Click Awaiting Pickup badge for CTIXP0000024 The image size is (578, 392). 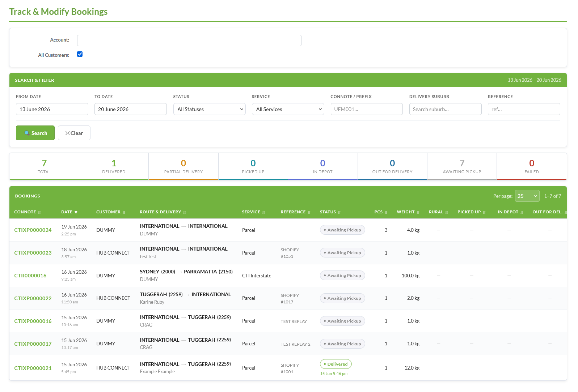[x=342, y=230]
